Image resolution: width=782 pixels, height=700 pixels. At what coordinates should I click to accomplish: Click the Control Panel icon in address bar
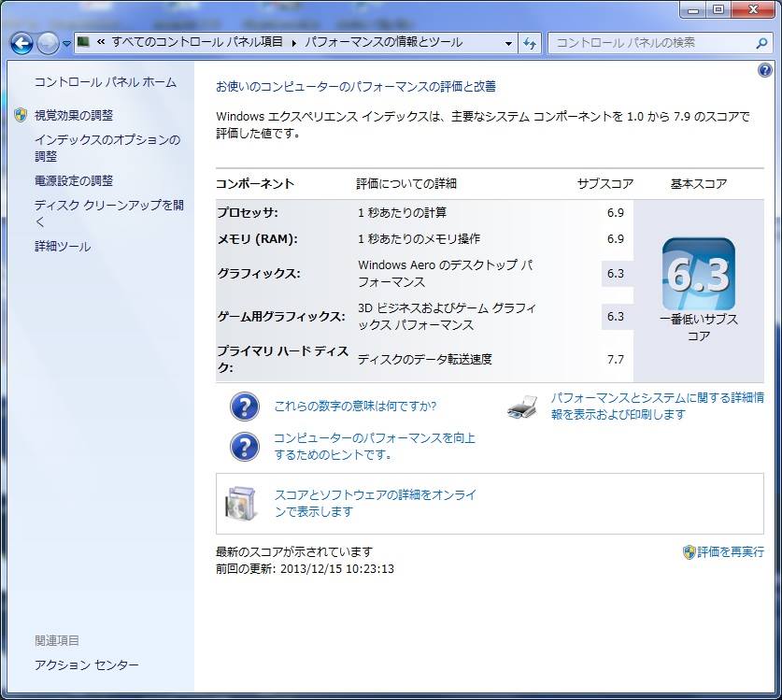(x=83, y=42)
